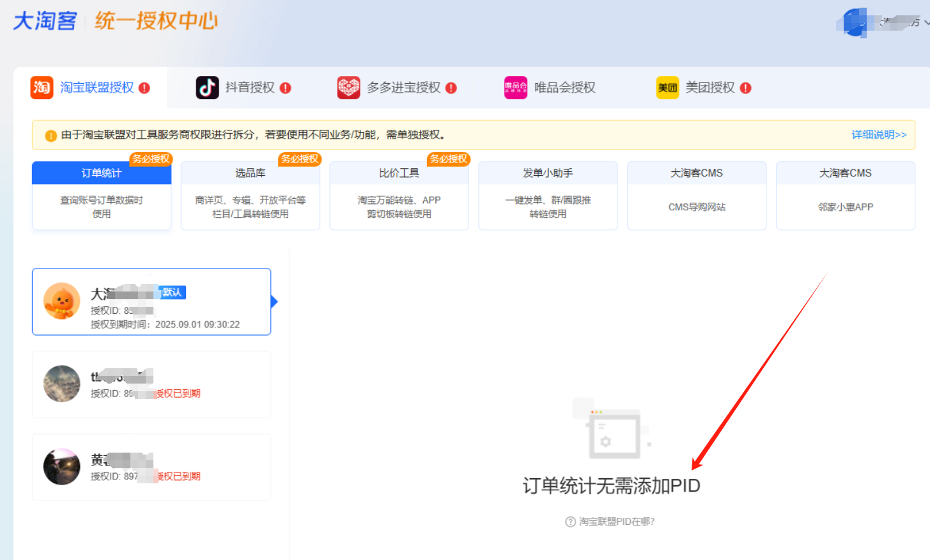Open the 详细说明>> link
Screen dimensions: 930x560
(x=878, y=135)
